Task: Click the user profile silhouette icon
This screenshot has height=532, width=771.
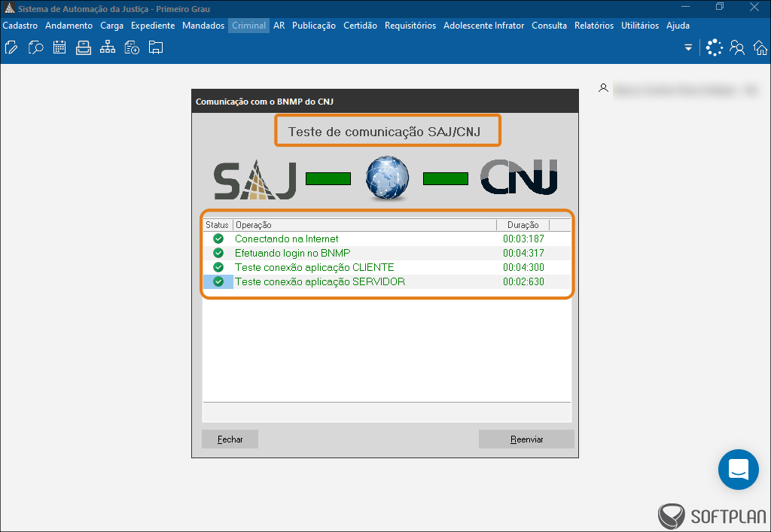Action: click(603, 88)
